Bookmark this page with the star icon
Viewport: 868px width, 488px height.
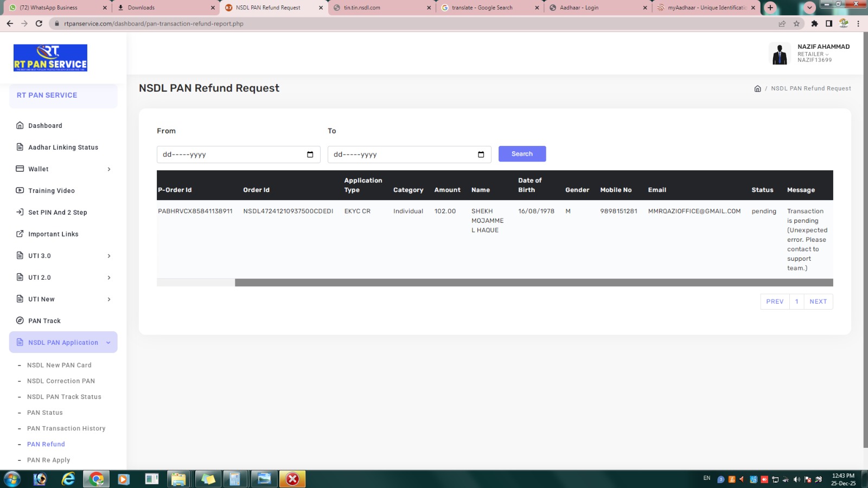[796, 23]
